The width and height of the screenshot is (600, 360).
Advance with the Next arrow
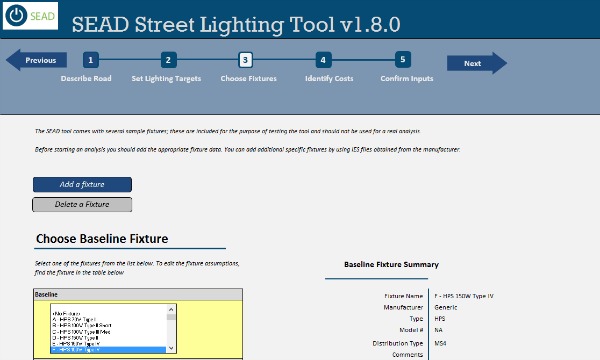pos(477,63)
